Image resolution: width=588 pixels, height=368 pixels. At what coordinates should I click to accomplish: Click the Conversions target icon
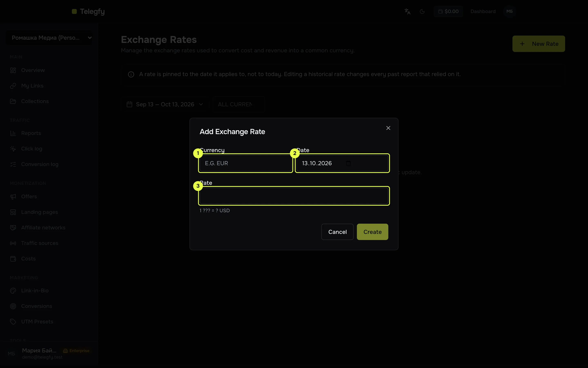[13, 306]
